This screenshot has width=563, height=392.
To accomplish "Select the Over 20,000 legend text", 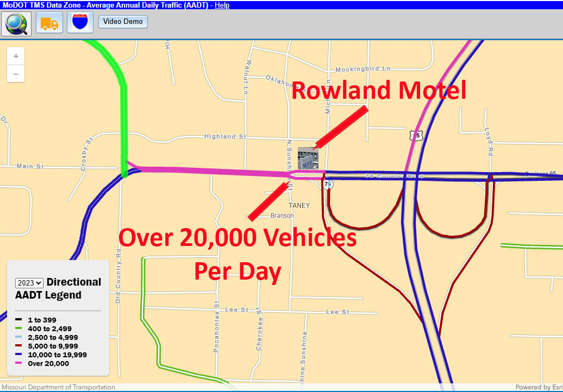I will (x=48, y=363).
